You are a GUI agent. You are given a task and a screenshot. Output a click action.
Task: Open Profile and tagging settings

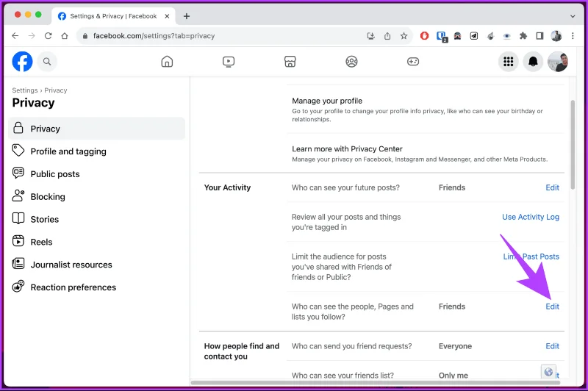pos(96,151)
